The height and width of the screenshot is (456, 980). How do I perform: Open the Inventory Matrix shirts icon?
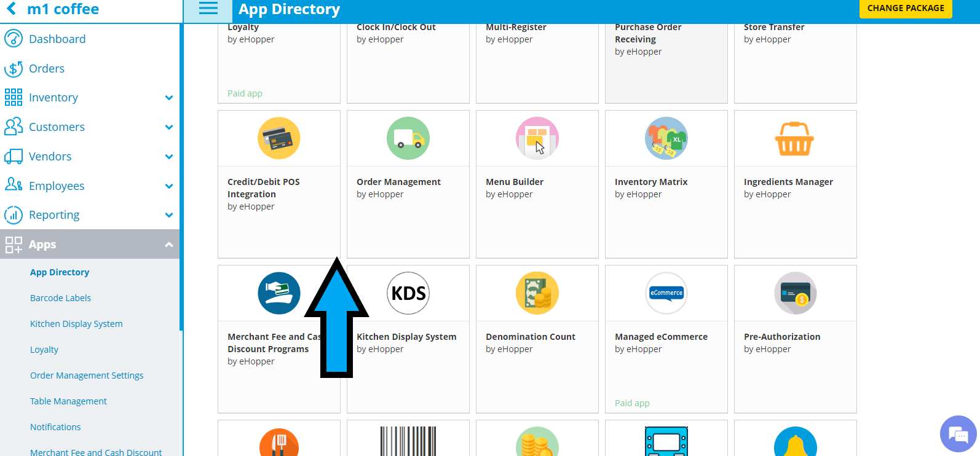click(x=666, y=138)
